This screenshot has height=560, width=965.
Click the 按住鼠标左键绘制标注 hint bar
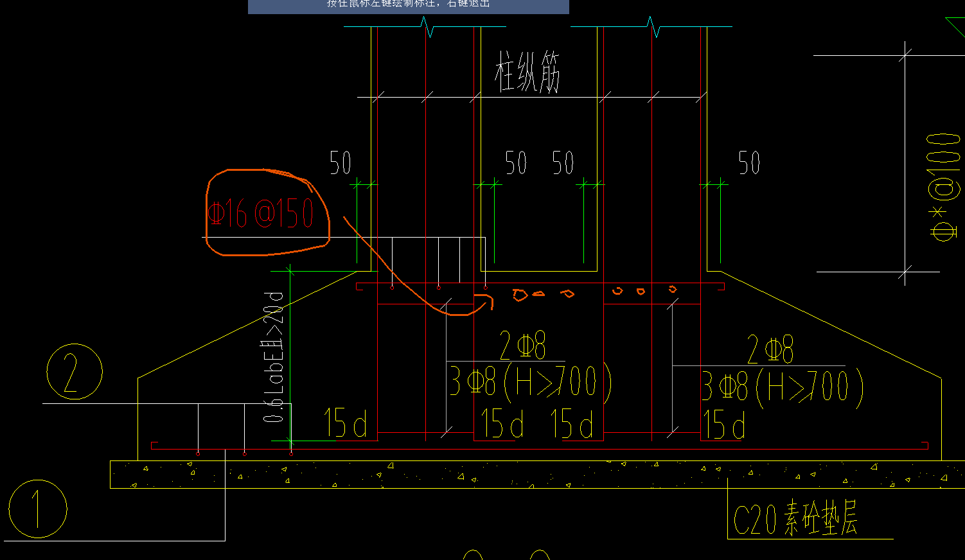tap(409, 6)
